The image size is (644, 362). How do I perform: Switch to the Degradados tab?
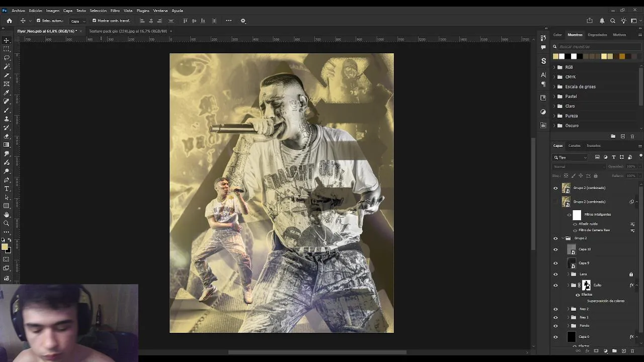click(x=597, y=35)
